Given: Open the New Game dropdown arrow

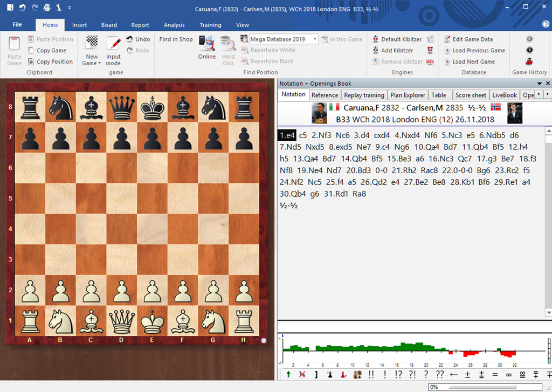Looking at the screenshot, I should pyautogui.click(x=99, y=64).
